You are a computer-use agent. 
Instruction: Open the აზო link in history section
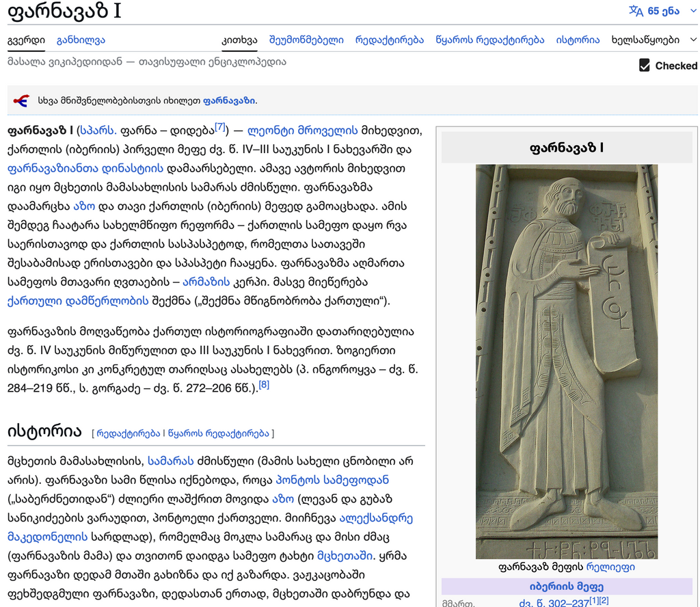click(283, 499)
